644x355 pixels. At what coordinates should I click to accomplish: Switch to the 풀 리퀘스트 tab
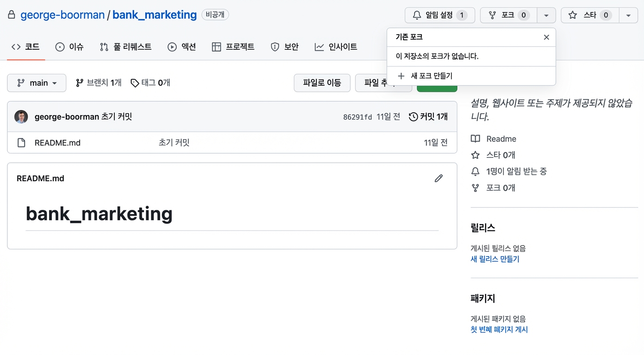click(x=125, y=47)
